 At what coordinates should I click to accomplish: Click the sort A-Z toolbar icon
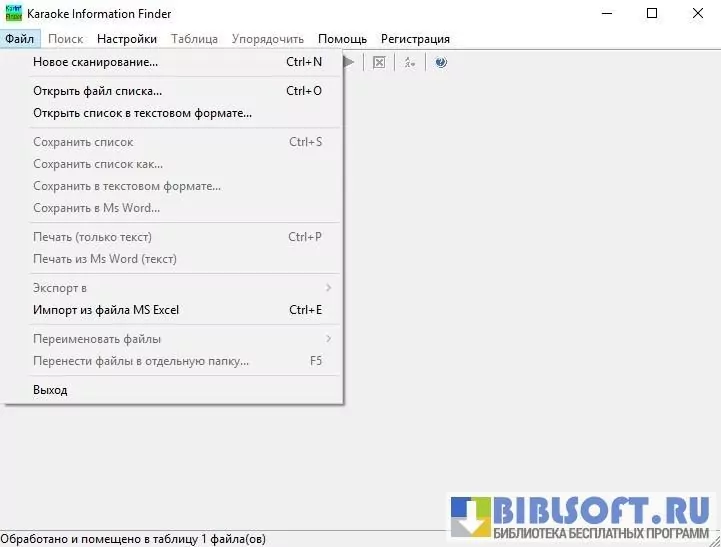[410, 62]
